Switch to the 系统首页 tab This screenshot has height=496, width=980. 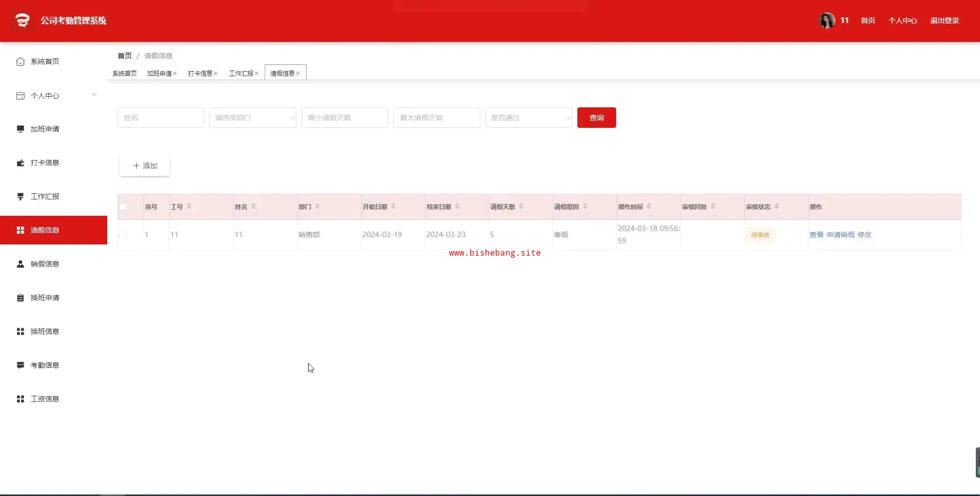click(x=125, y=74)
